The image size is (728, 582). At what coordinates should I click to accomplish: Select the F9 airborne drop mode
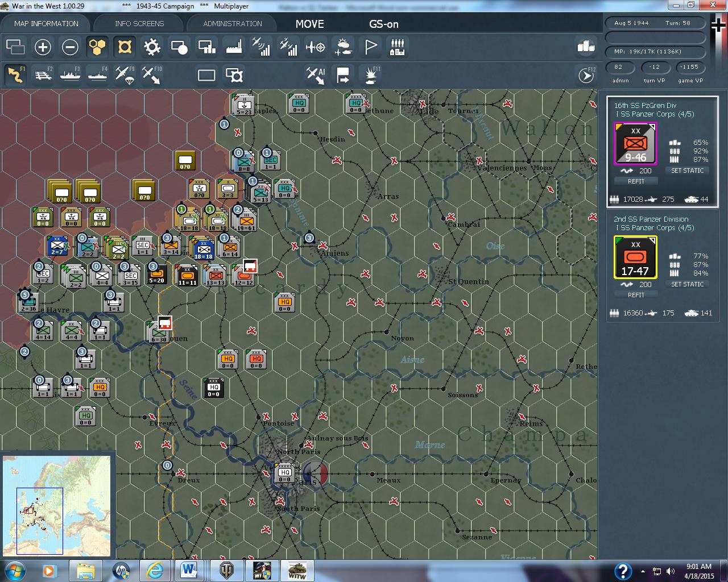pyautogui.click(x=125, y=75)
